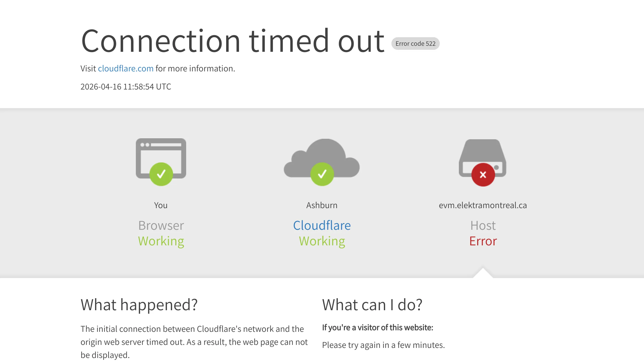Click the You label under browser icon

point(161,205)
